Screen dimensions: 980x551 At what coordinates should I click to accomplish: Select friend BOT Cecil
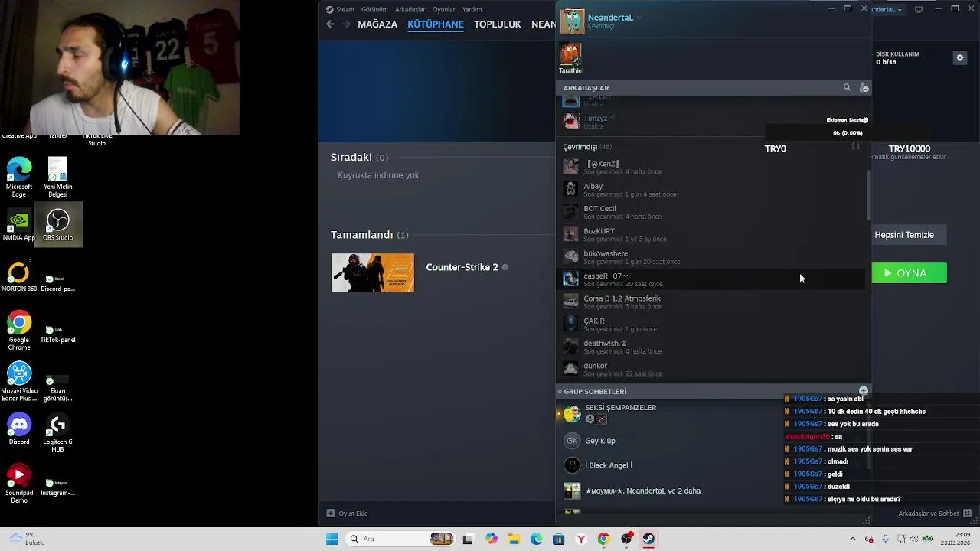tap(712, 212)
